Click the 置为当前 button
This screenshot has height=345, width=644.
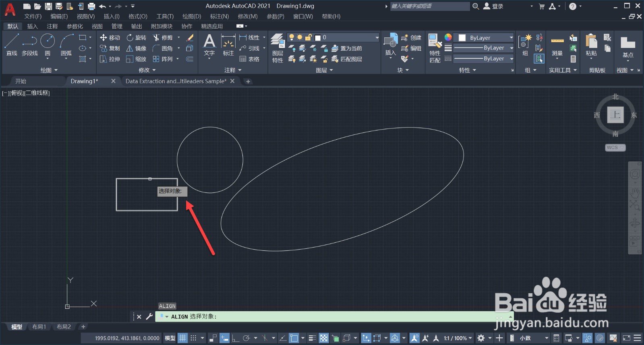pyautogui.click(x=347, y=48)
